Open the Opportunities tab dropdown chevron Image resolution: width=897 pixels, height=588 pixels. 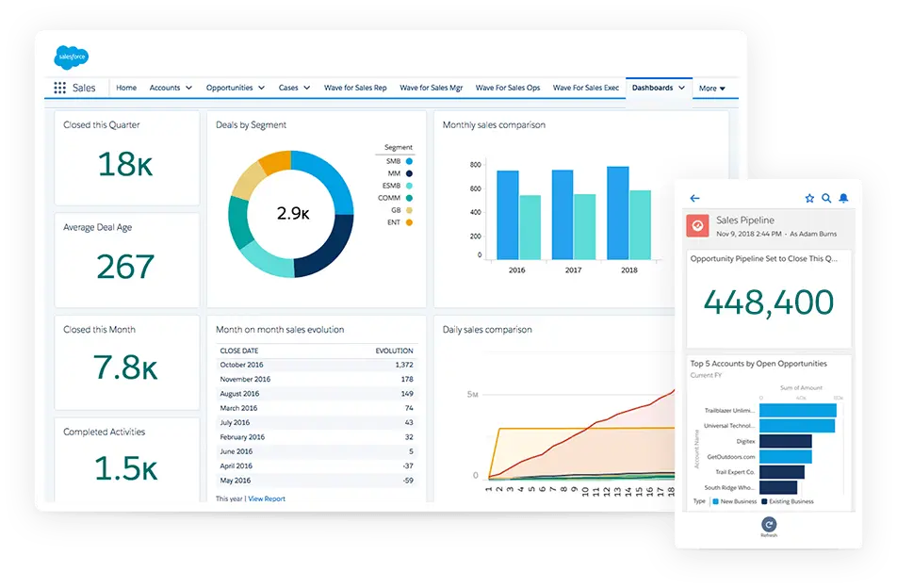pyautogui.click(x=261, y=88)
